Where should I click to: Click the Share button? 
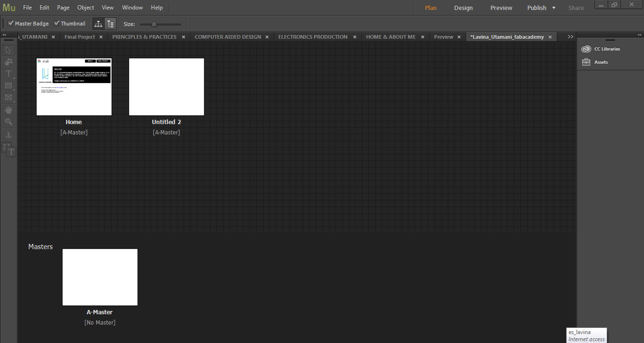(576, 8)
